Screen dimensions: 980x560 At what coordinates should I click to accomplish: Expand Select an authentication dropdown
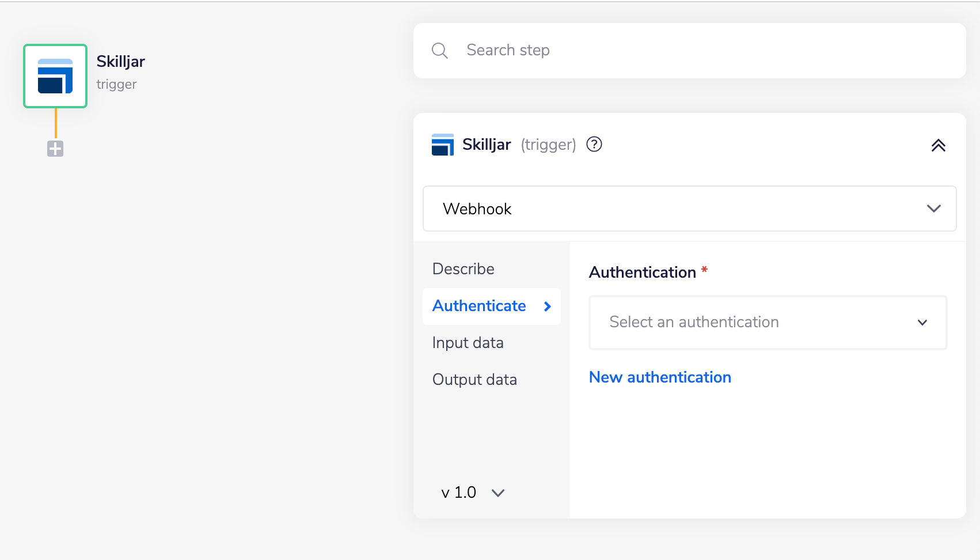[768, 323]
